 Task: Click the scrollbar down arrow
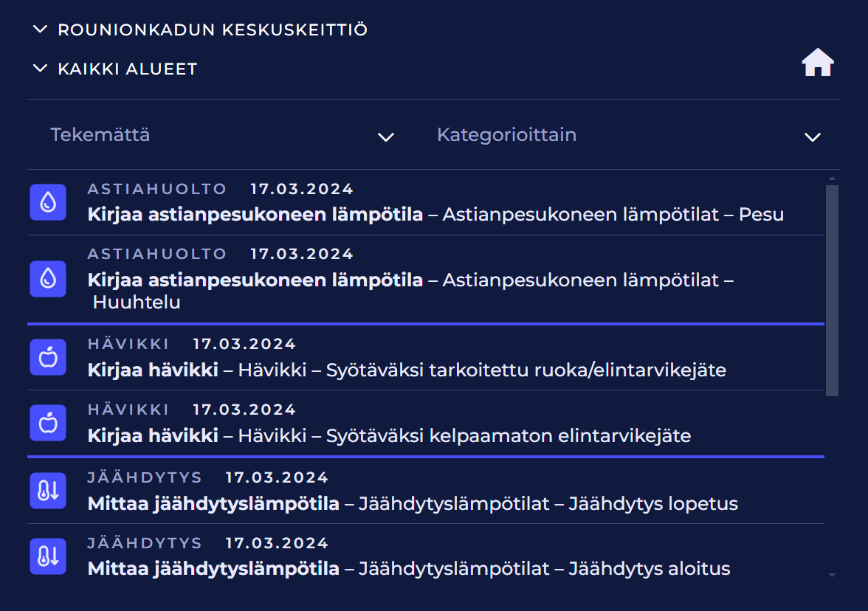832,574
